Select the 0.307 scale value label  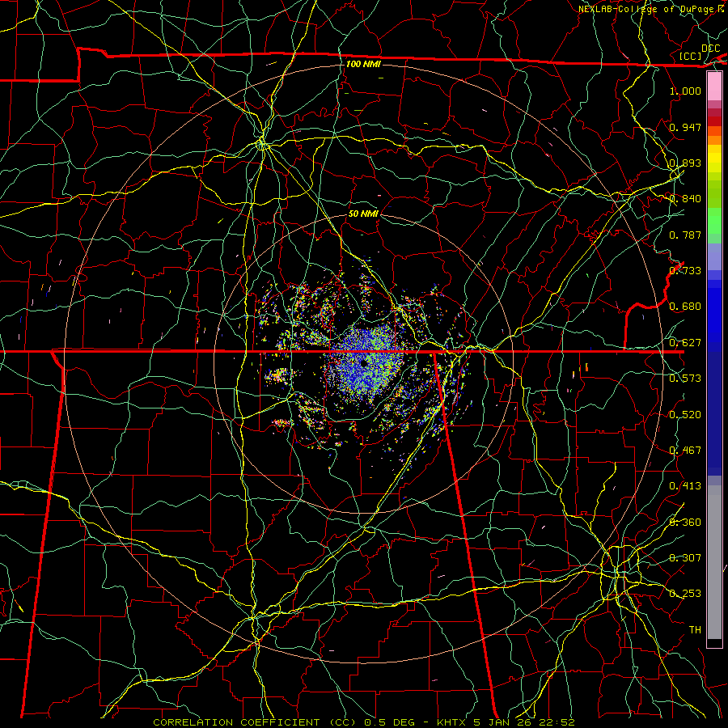[685, 558]
